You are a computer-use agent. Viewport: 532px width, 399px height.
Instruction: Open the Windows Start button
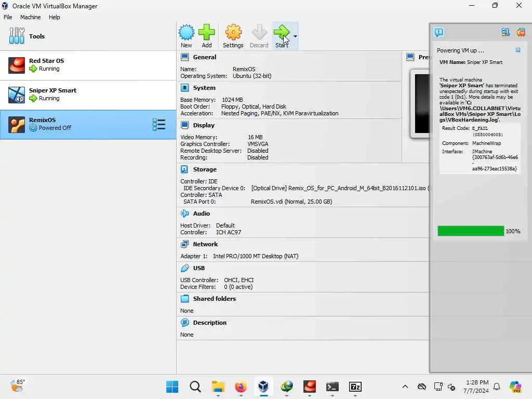tap(172, 387)
